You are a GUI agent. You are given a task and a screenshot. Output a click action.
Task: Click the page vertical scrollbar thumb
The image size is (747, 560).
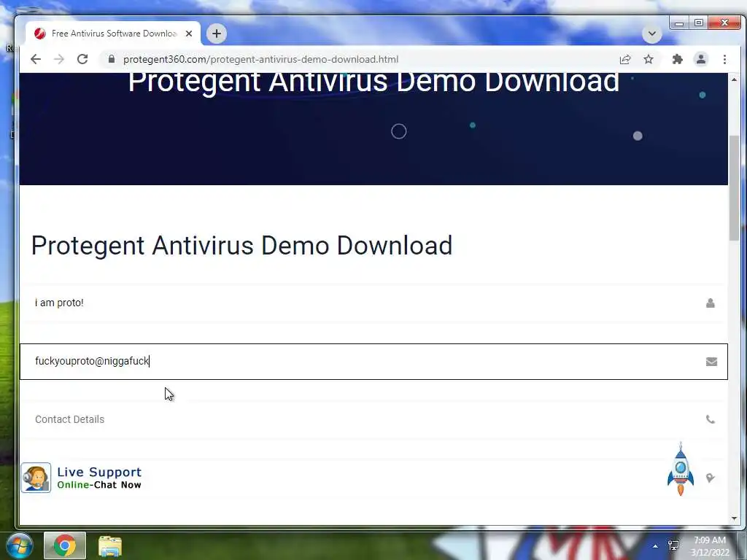coord(734,188)
